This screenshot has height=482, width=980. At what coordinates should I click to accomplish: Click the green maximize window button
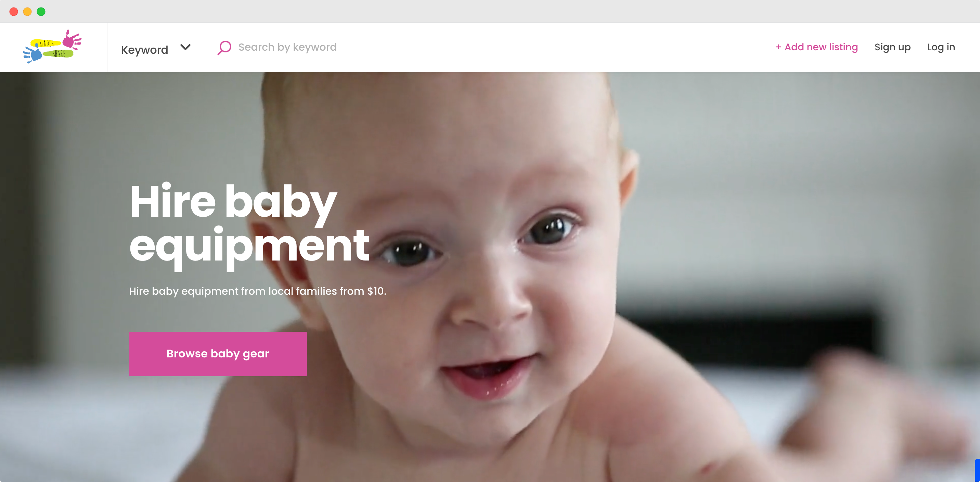(x=41, y=12)
